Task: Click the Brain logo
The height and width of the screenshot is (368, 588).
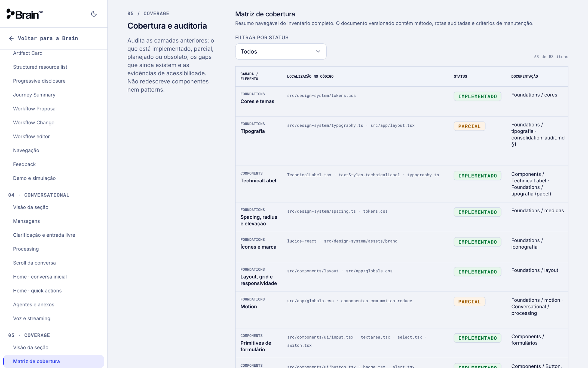Action: (x=25, y=14)
